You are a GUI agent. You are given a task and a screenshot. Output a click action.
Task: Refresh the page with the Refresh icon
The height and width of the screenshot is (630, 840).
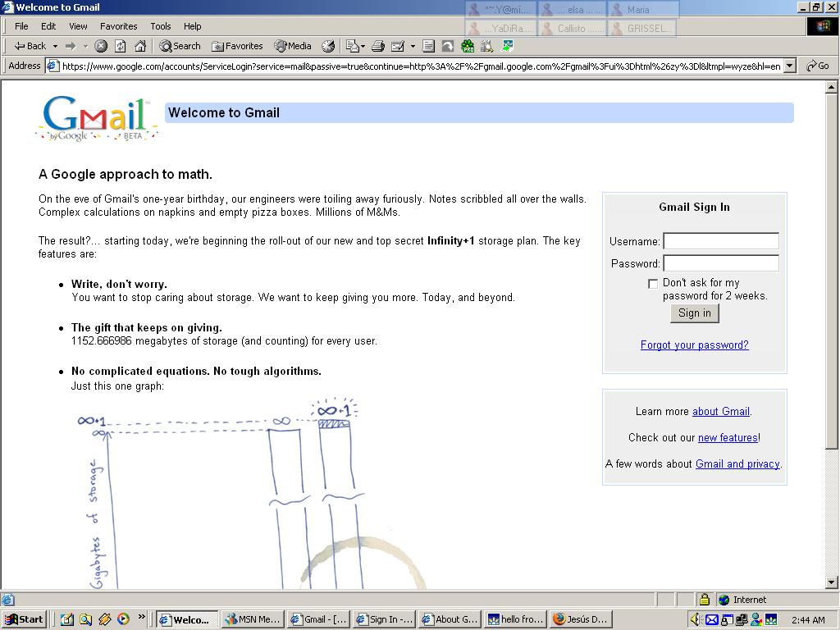pos(121,46)
